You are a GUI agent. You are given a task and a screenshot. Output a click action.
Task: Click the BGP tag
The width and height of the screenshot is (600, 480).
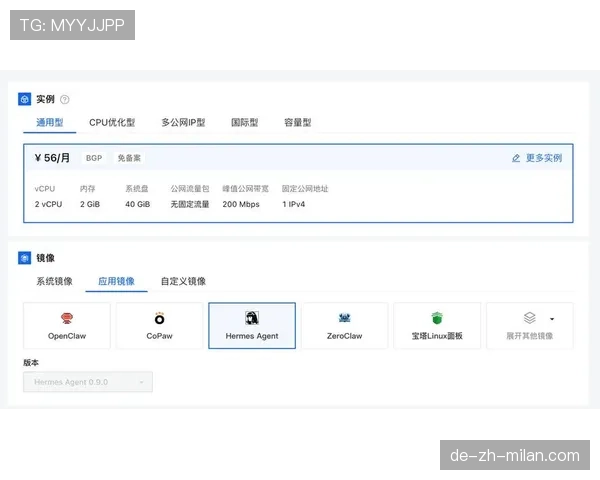point(94,158)
